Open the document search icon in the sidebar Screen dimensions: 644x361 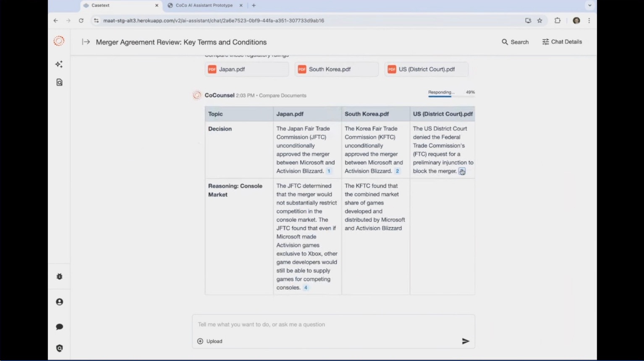59,82
